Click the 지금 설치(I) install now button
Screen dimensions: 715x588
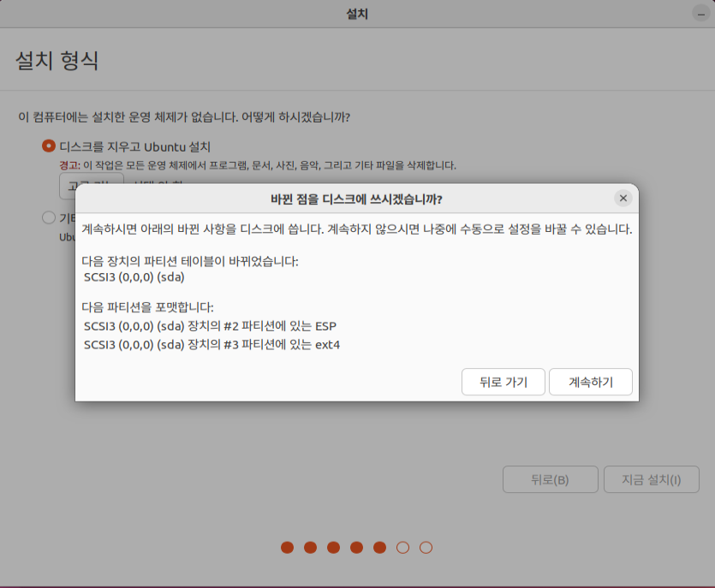point(651,479)
